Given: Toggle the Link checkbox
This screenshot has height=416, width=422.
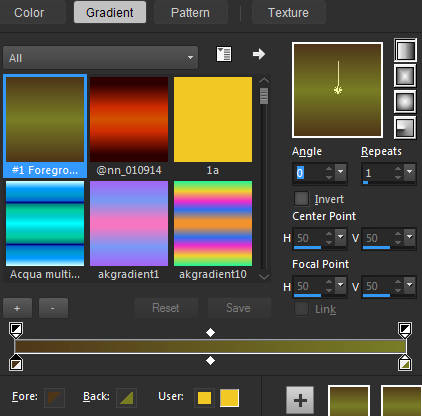Looking at the screenshot, I should tap(301, 309).
